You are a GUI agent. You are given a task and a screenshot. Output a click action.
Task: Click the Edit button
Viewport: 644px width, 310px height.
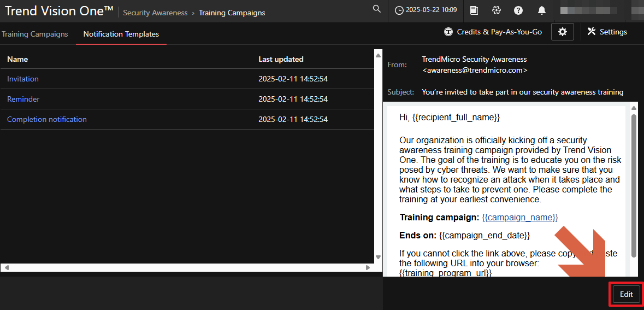[626, 294]
